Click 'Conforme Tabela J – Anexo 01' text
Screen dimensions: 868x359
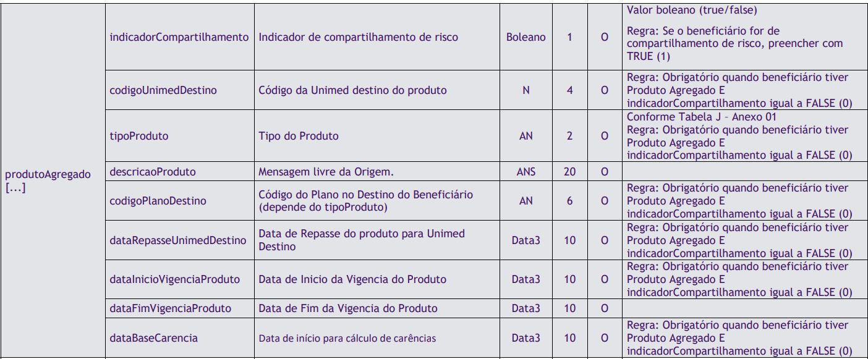point(701,117)
